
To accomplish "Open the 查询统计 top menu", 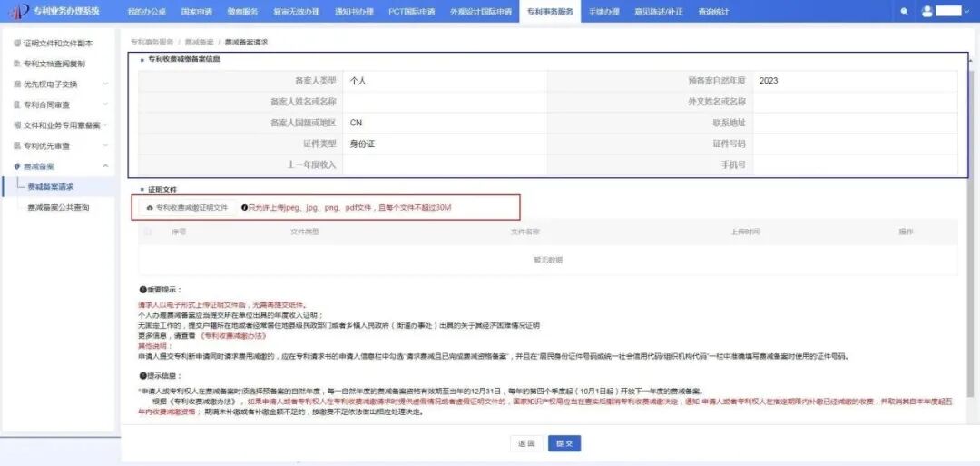I will tap(713, 11).
